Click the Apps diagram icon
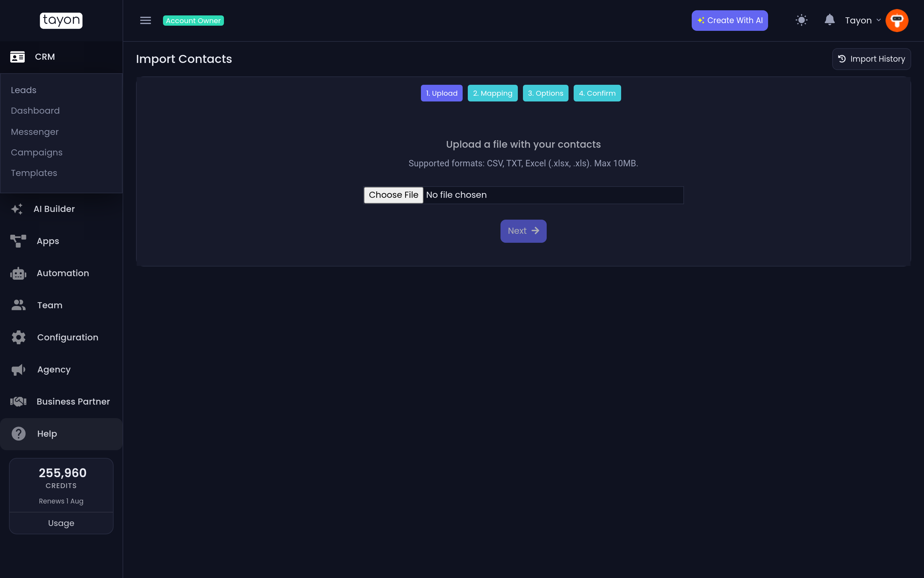 tap(18, 241)
